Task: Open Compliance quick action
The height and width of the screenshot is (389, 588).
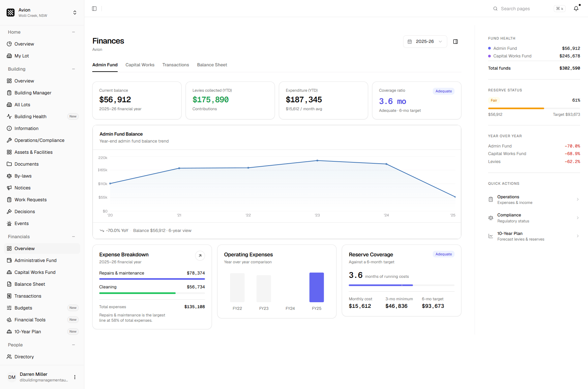Action: coord(534,218)
